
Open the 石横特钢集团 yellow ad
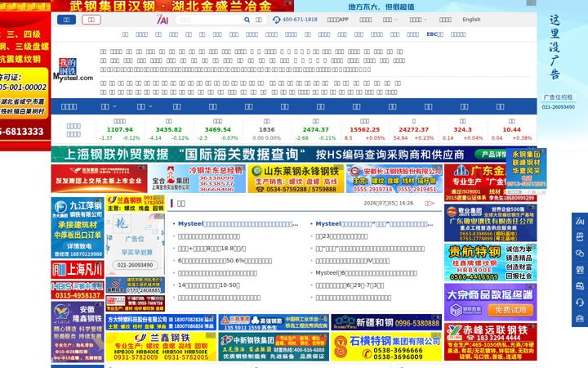386,347
